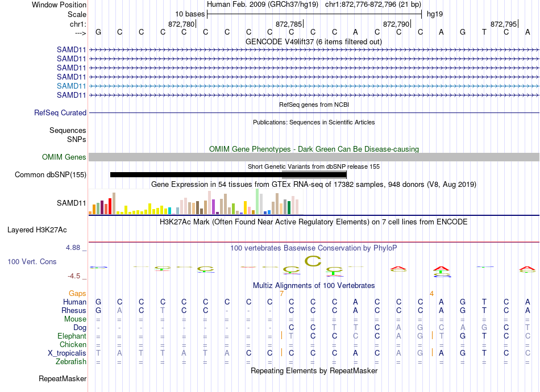The image size is (540, 392).
Task: Click the RefSeq Curated track label
Action: pos(60,112)
